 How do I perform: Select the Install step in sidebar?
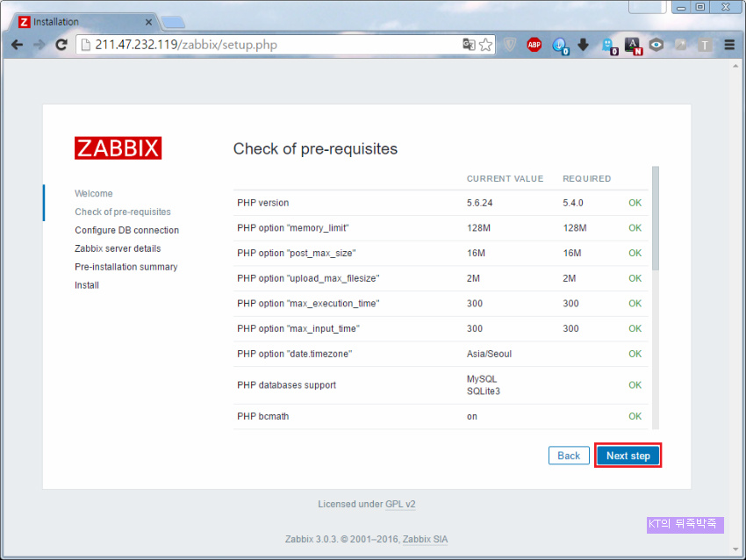click(87, 285)
